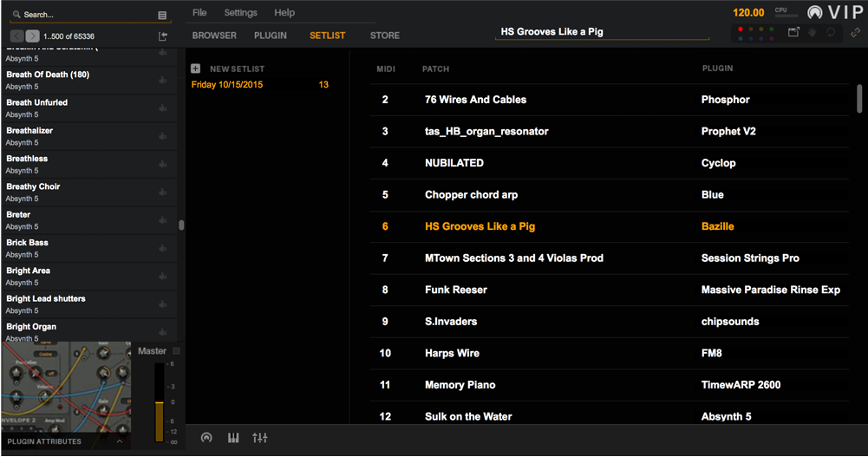Click the patch browser list scrollbar
This screenshot has height=457, width=868.
[181, 225]
